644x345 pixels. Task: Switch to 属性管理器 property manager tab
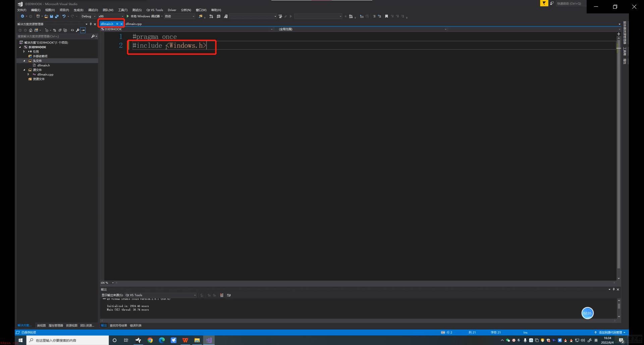click(x=56, y=326)
